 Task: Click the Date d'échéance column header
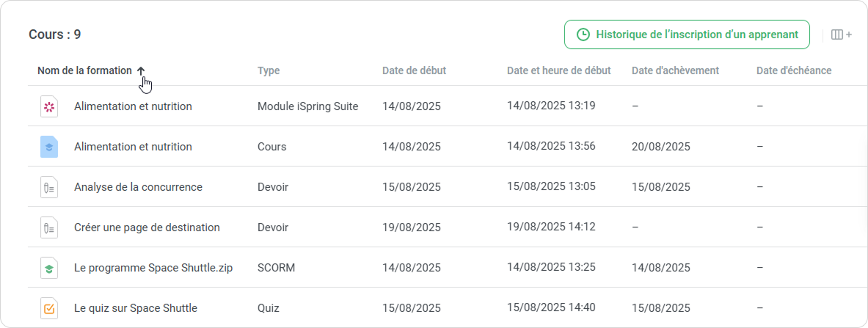click(x=794, y=71)
